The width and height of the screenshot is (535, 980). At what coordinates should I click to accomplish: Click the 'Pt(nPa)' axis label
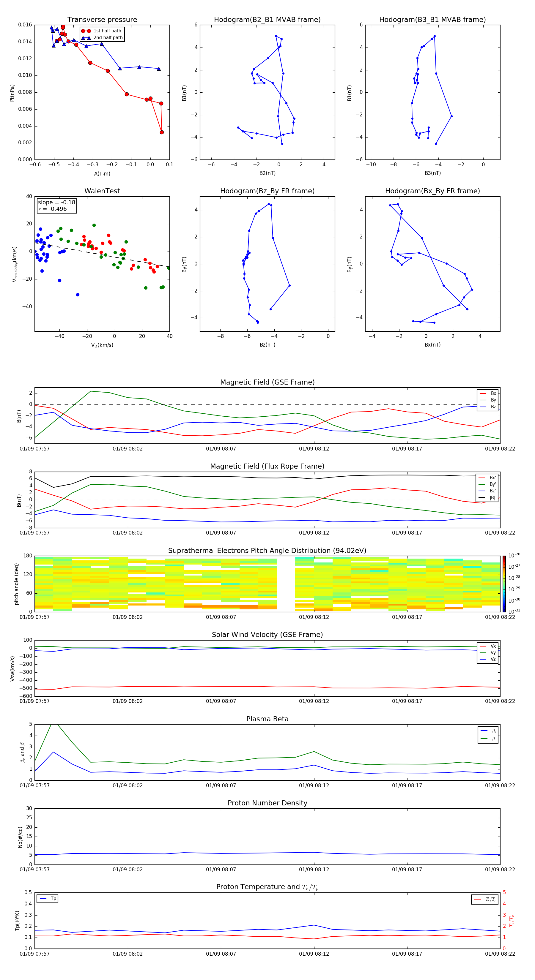(12, 92)
